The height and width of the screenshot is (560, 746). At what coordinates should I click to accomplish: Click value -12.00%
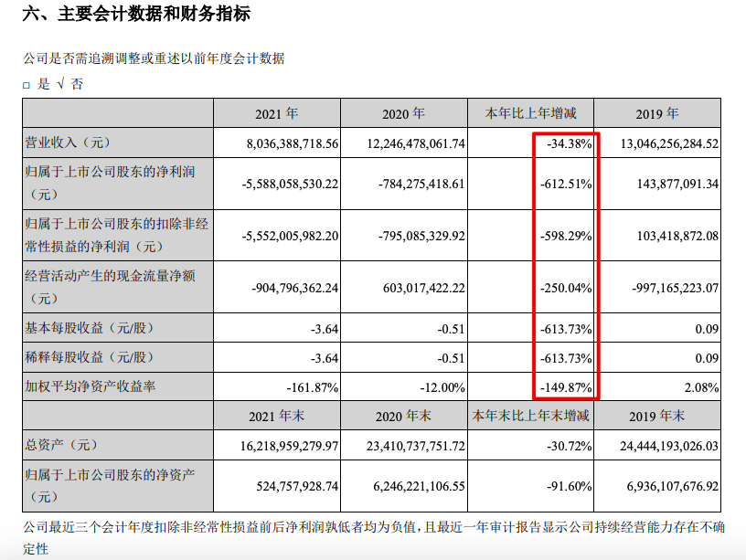442,387
